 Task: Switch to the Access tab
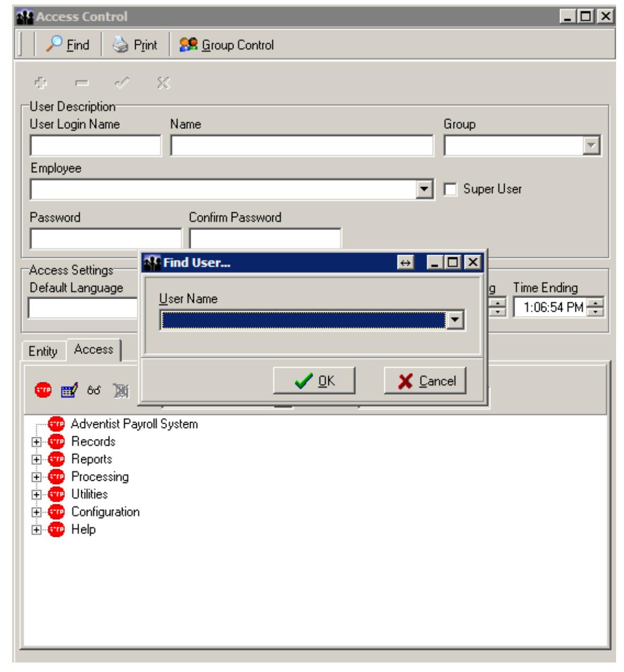point(93,350)
